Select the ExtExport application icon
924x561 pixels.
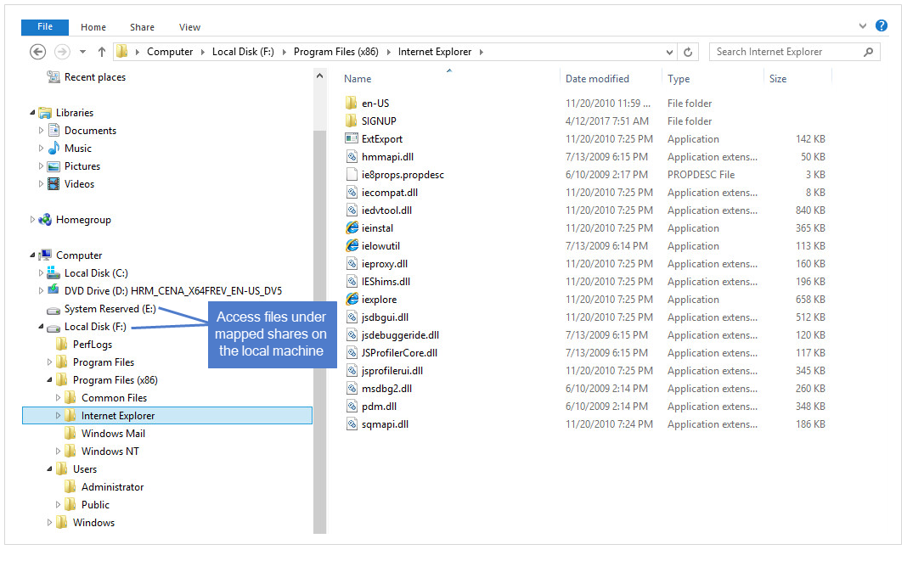(352, 138)
